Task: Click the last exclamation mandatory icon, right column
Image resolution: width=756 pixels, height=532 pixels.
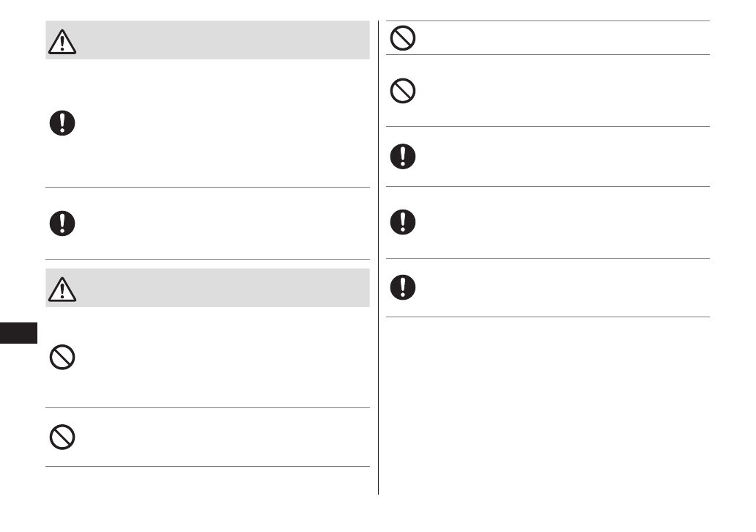Action: point(403,287)
